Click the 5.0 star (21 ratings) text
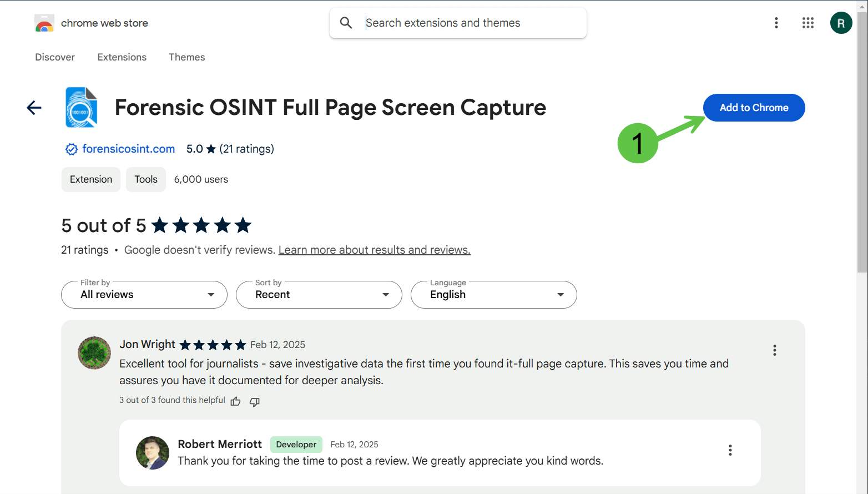This screenshot has height=494, width=868. [230, 149]
